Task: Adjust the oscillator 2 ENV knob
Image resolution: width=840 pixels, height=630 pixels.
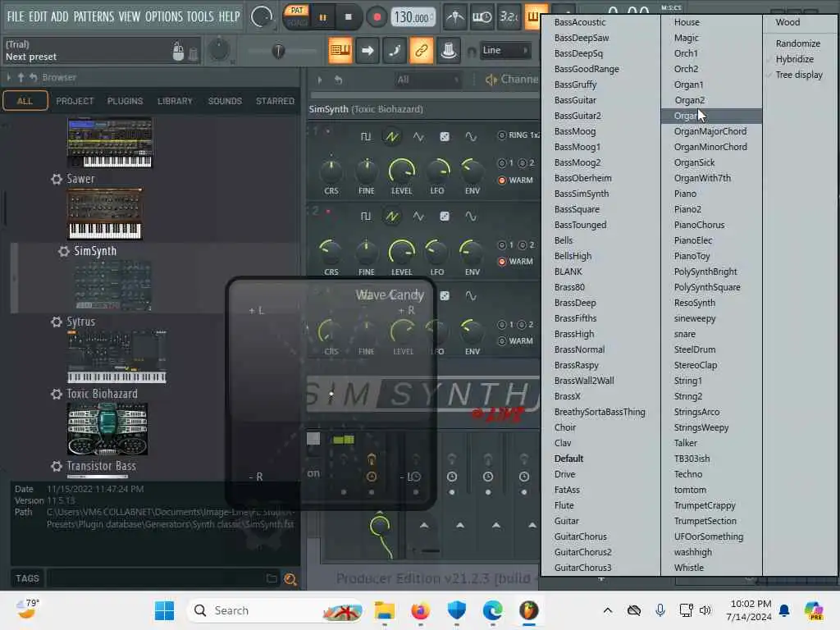Action: pos(472,252)
